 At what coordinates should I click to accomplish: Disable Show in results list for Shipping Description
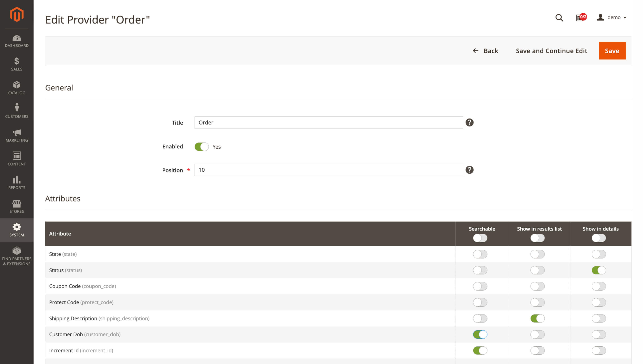pos(537,318)
